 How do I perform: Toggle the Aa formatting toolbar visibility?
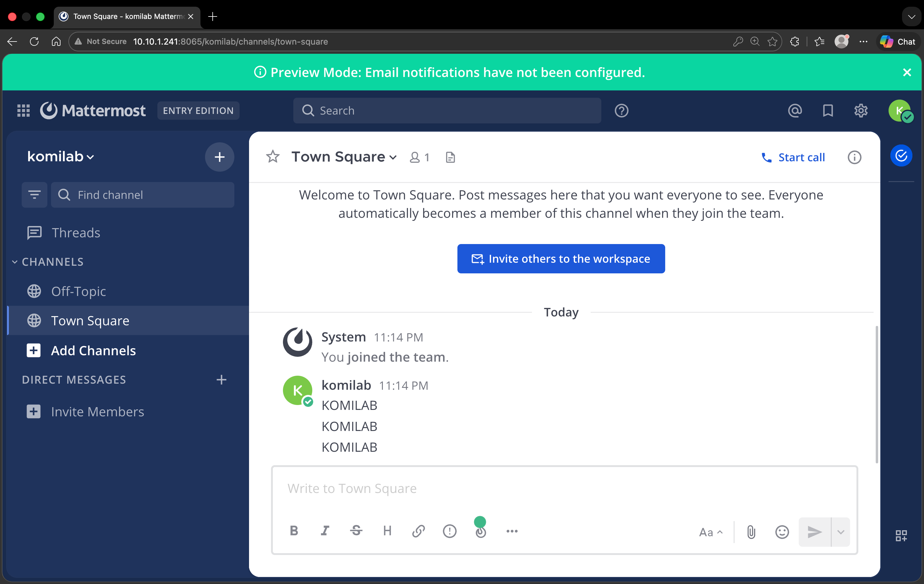(711, 532)
